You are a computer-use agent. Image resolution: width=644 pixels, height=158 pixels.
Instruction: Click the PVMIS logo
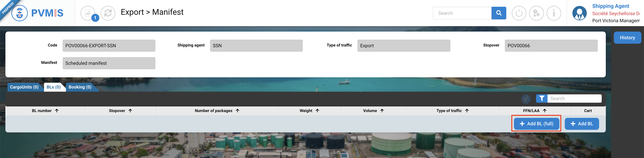tap(37, 13)
